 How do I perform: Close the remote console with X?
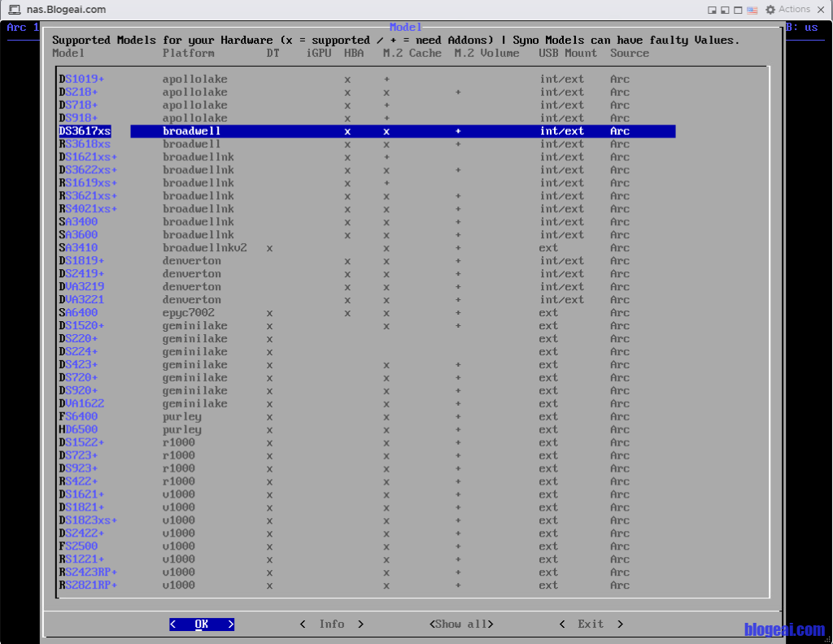tap(822, 10)
